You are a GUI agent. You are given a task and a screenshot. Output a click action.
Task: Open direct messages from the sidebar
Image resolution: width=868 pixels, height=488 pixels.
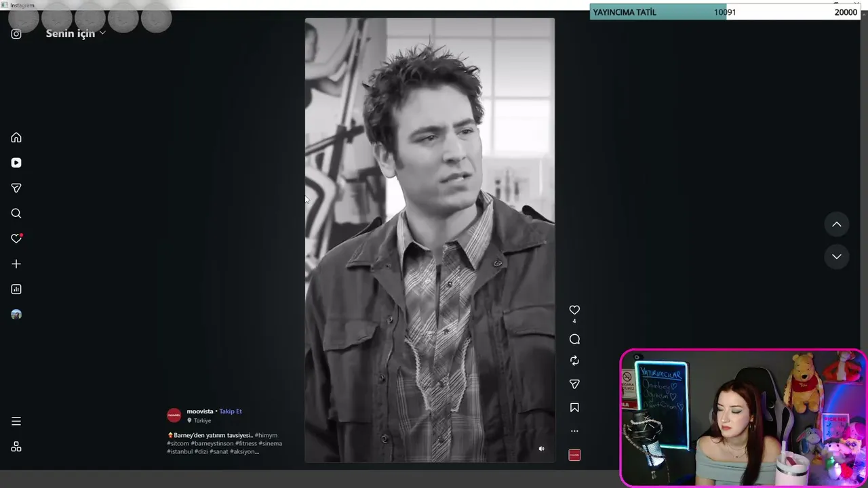16,188
